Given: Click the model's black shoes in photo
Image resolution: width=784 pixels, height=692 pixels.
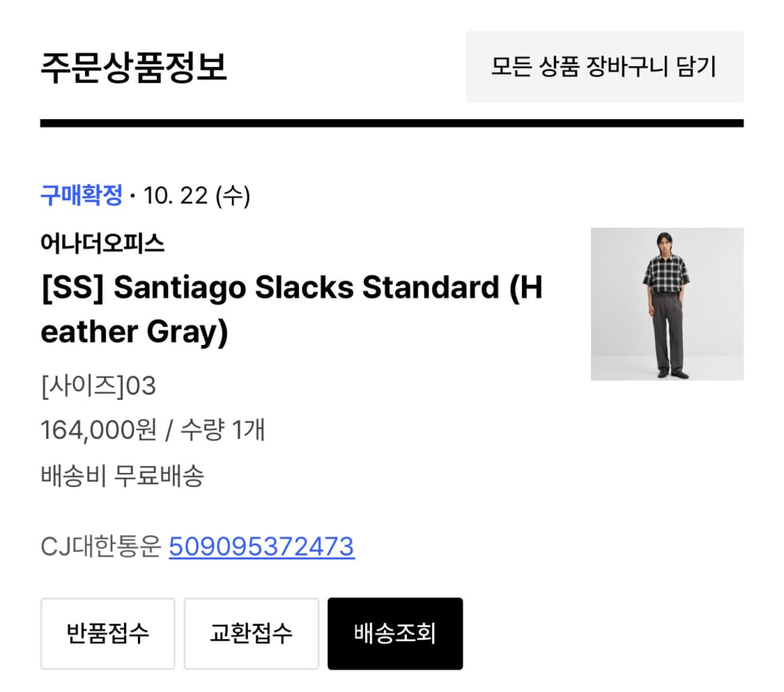Looking at the screenshot, I should (670, 375).
